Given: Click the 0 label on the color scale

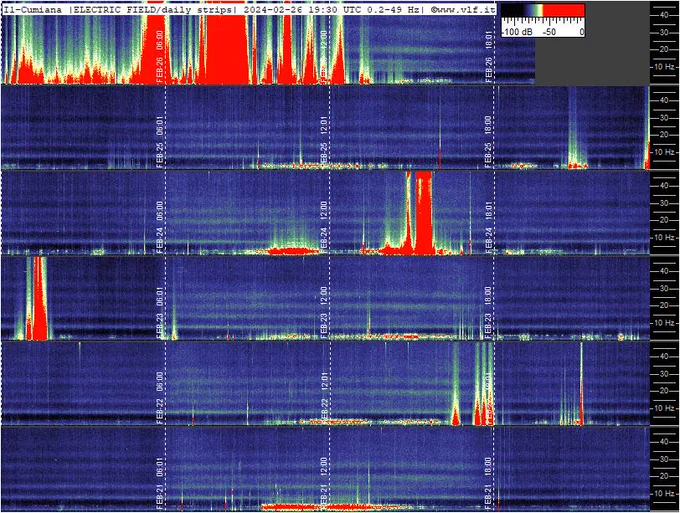Looking at the screenshot, I should [x=582, y=32].
